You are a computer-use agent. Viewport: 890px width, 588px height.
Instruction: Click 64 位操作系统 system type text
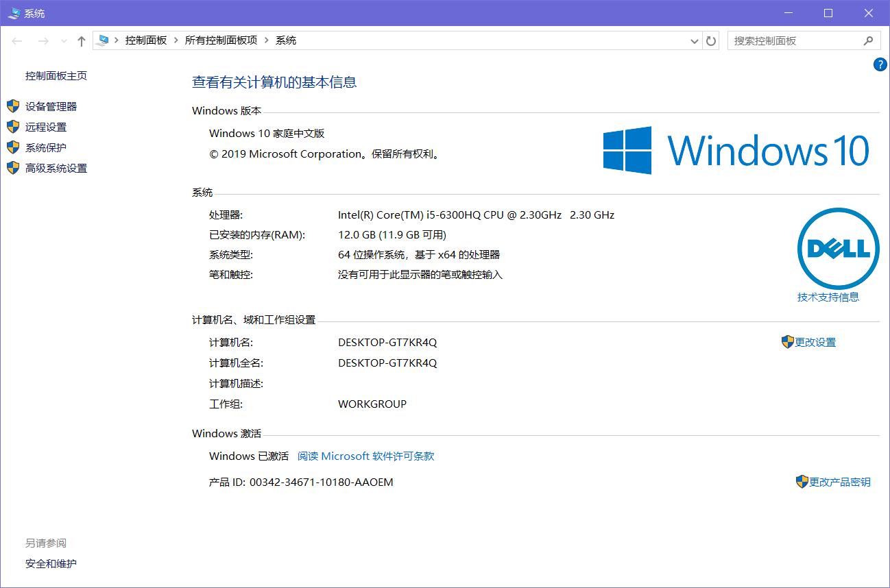419,254
